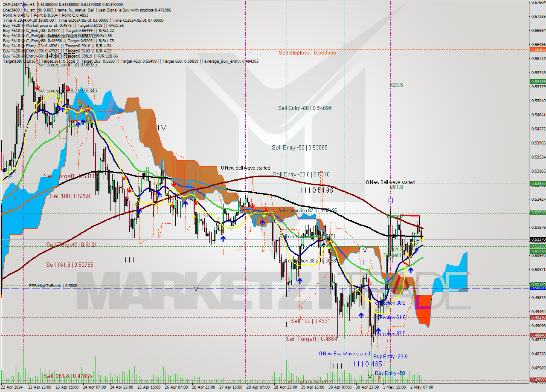Click the '2 May 07:00' time axis label

coord(422,387)
